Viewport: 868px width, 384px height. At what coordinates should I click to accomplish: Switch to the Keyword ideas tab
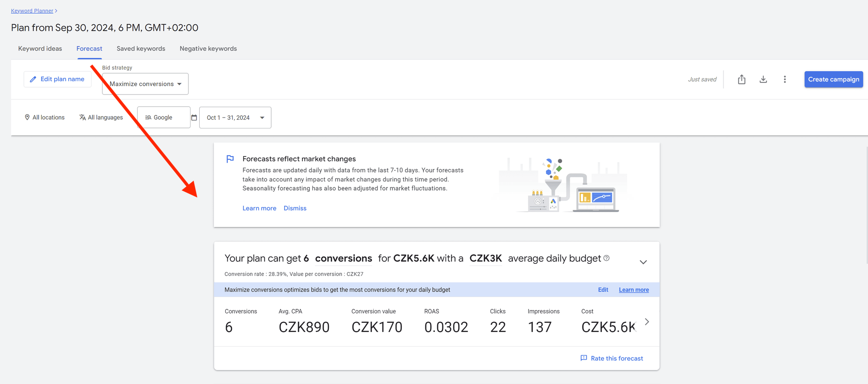[40, 49]
